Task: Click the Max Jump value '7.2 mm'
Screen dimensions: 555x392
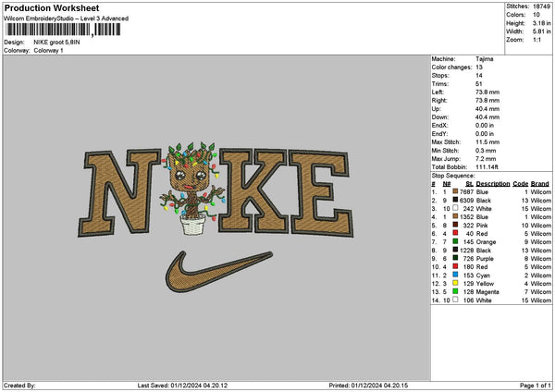Action: point(486,158)
